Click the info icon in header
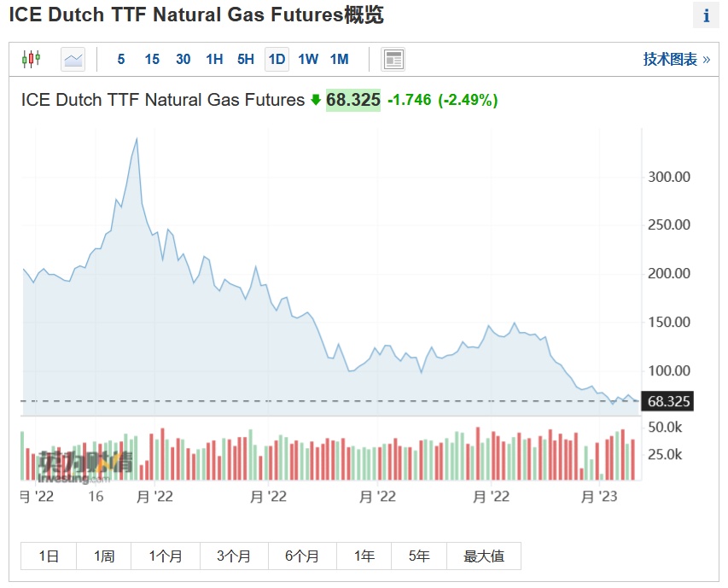 click(x=706, y=15)
